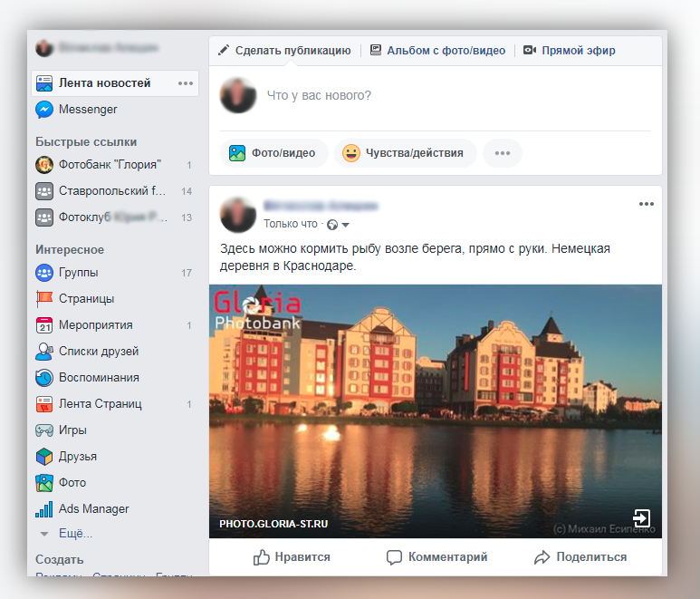Click the album icon beside Альбом с фото/видео
700x599 pixels.
coord(376,50)
